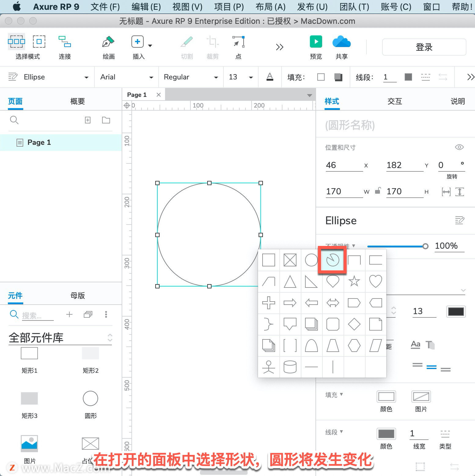The height and width of the screenshot is (476, 475).
Task: Choose the right triangle shape
Action: 311,281
